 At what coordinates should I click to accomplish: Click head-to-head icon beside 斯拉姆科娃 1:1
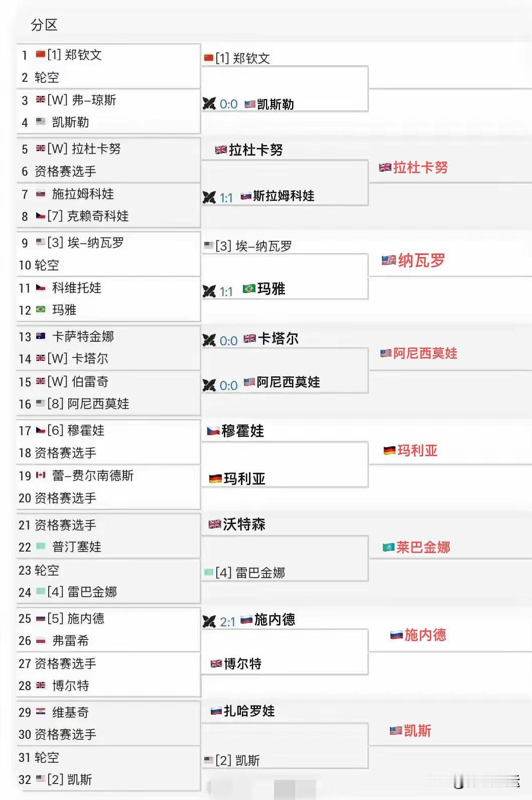coord(209,198)
